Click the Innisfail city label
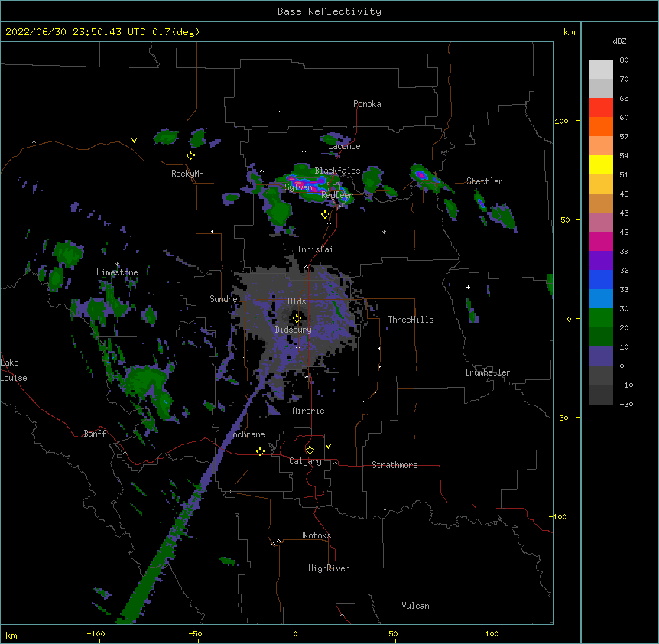 [x=317, y=249]
